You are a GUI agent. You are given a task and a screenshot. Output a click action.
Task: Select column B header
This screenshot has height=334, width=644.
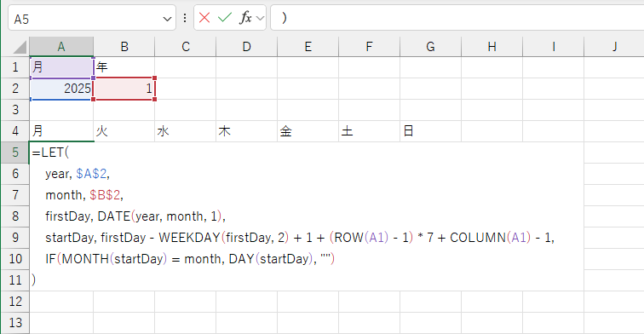(x=124, y=47)
